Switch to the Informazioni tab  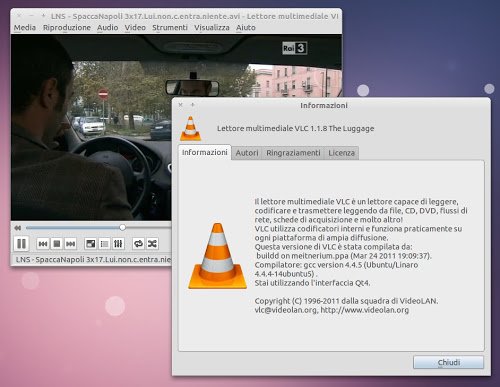point(205,152)
